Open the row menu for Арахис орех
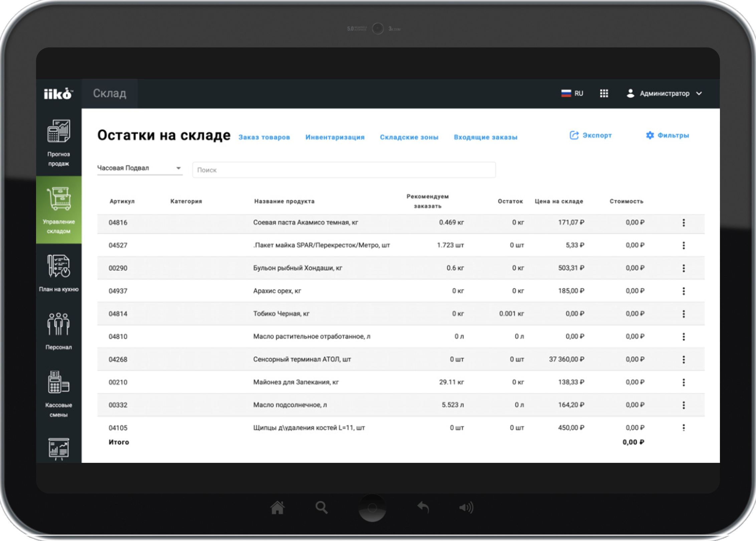The image size is (756, 541). point(684,291)
